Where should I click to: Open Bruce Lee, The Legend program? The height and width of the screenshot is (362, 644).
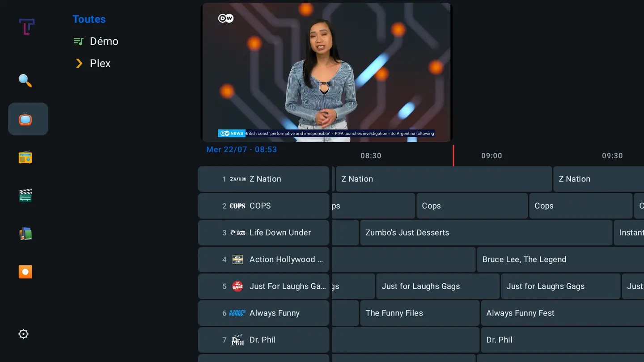560,259
